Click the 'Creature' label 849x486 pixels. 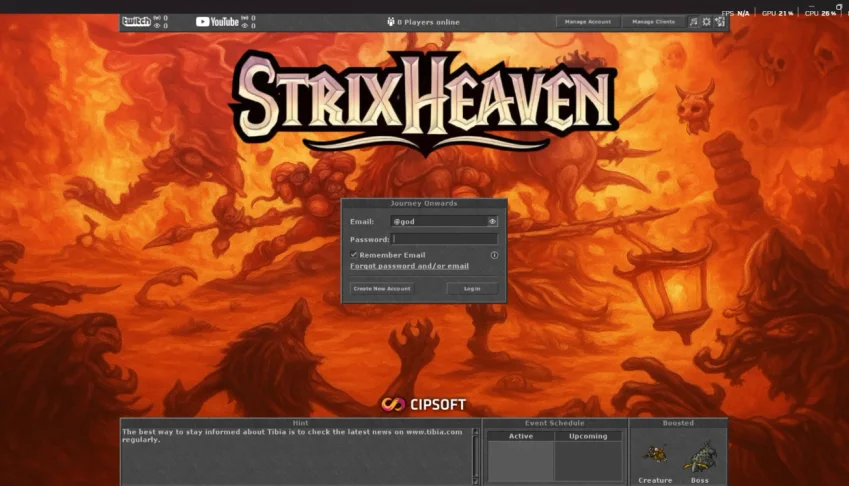tap(655, 480)
